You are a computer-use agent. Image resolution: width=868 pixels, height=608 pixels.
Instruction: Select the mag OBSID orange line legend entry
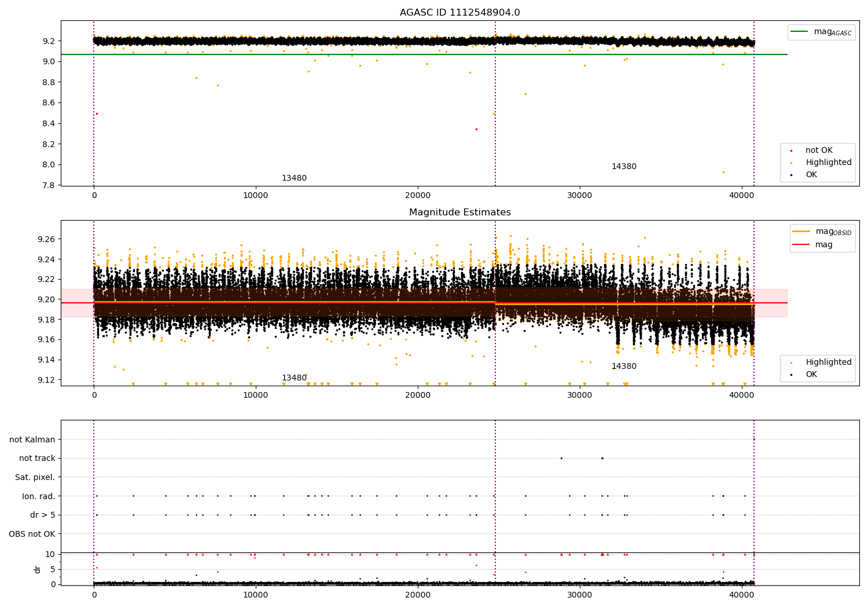click(x=822, y=232)
